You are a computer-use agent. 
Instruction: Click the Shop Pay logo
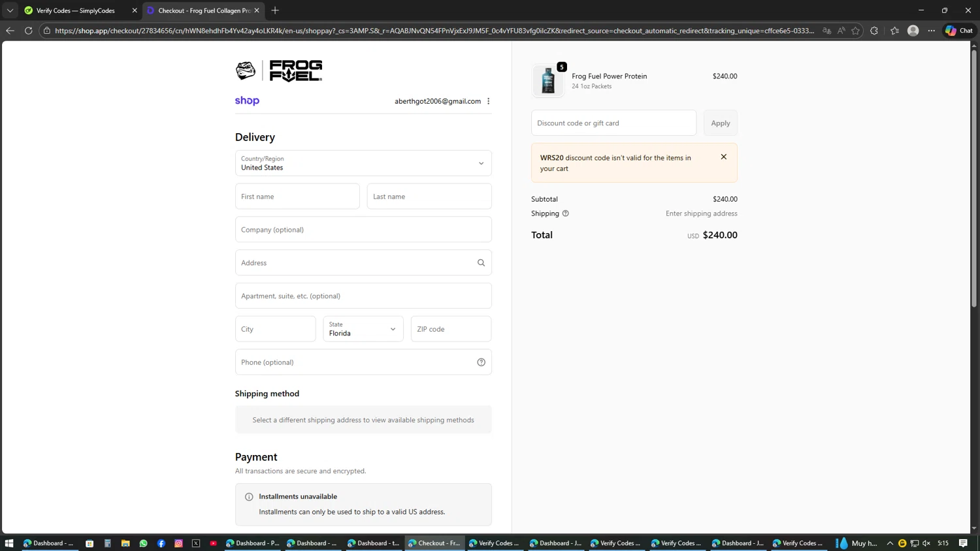click(247, 101)
